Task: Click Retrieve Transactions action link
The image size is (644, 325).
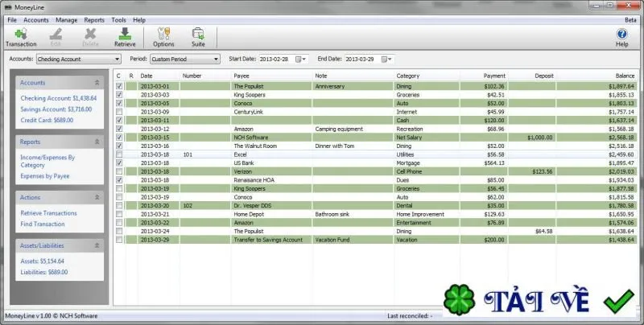Action: [48, 213]
